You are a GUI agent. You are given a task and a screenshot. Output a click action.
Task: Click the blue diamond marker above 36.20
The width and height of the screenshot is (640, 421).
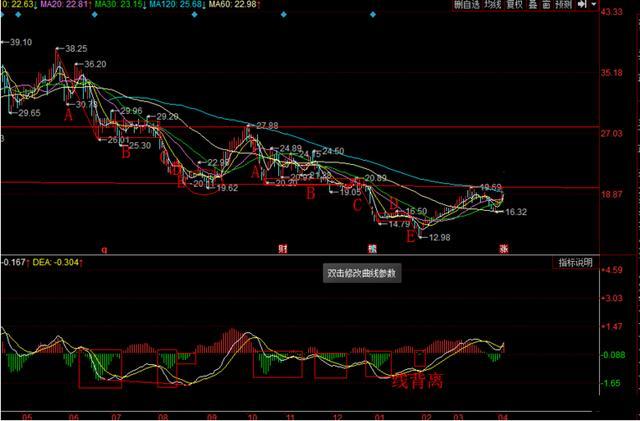pyautogui.click(x=95, y=15)
